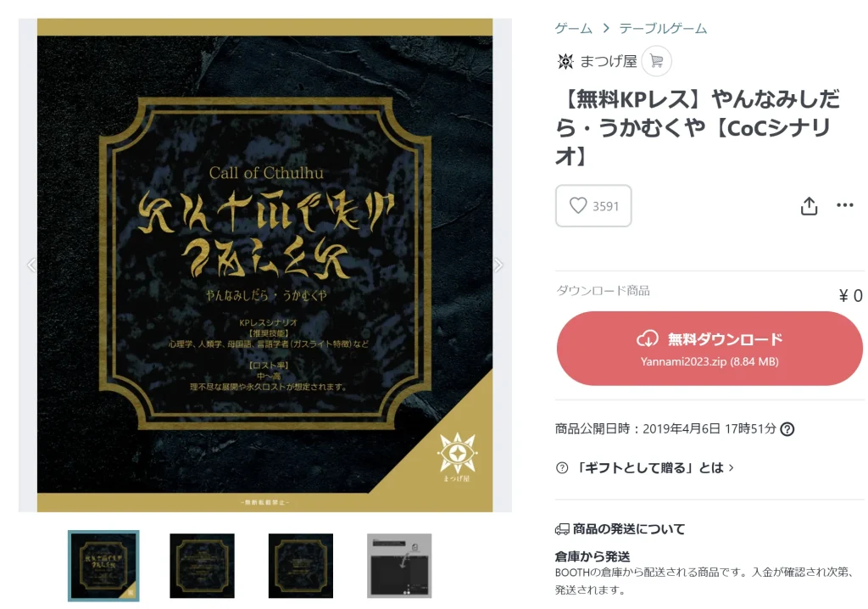Open the ゲーム breadcrumb category

pyautogui.click(x=574, y=28)
